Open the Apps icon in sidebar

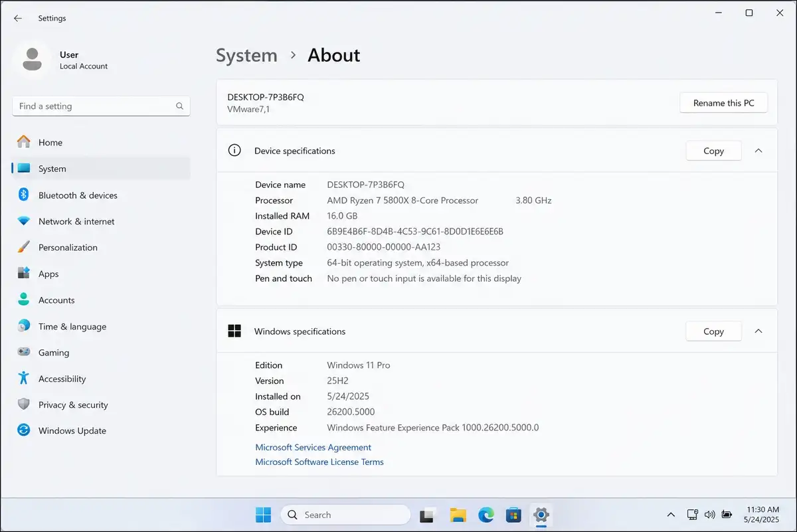pos(24,274)
